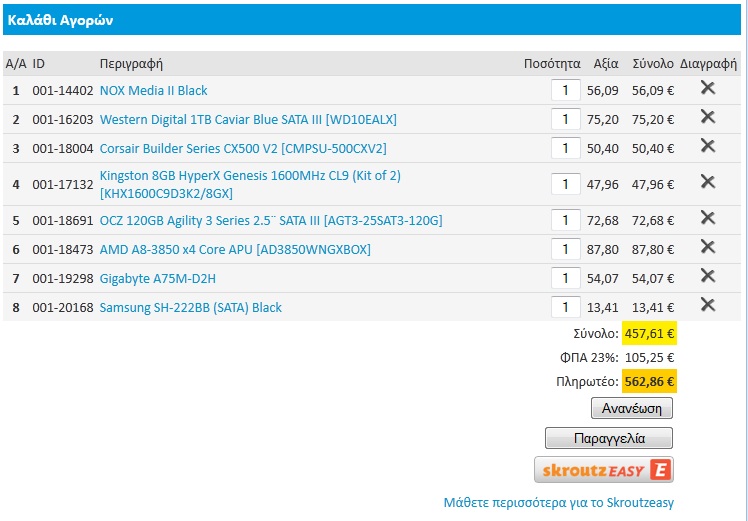The image size is (748, 521).
Task: Click quantity field for Kingston 8GB HyperX
Action: pos(565,184)
